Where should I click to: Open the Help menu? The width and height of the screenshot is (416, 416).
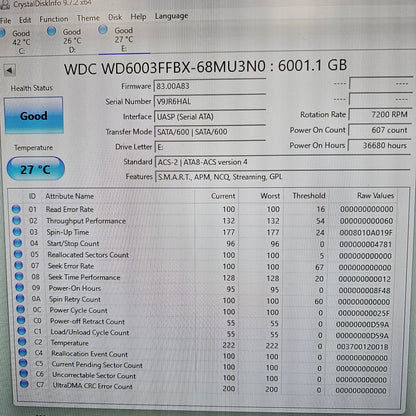click(138, 16)
